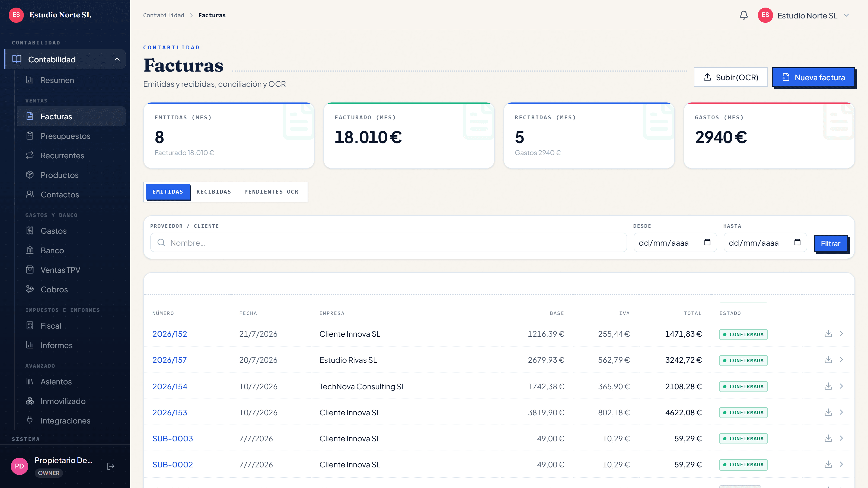Click the Resumen chart icon in sidebar

(x=30, y=80)
